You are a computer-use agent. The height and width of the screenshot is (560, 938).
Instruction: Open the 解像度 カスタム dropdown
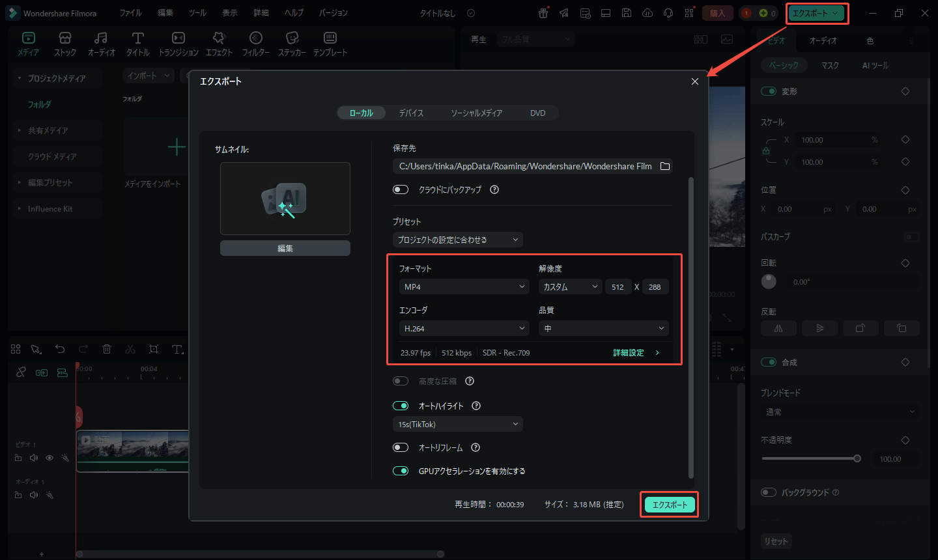[571, 287]
